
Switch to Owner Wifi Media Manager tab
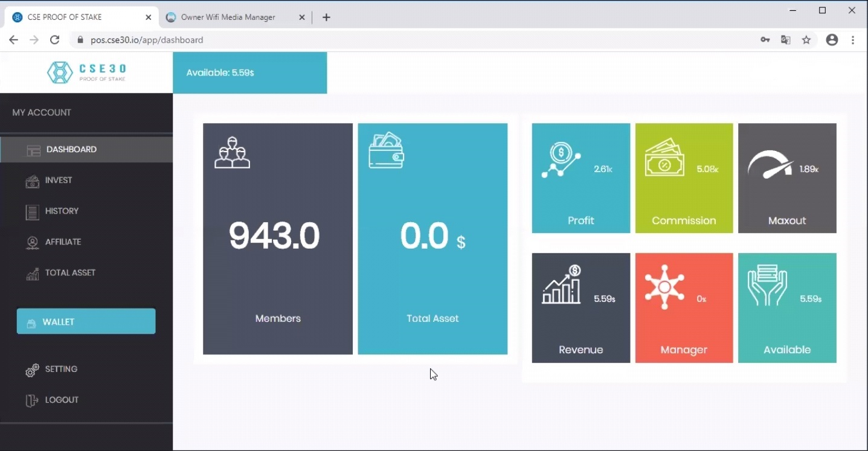pos(228,17)
